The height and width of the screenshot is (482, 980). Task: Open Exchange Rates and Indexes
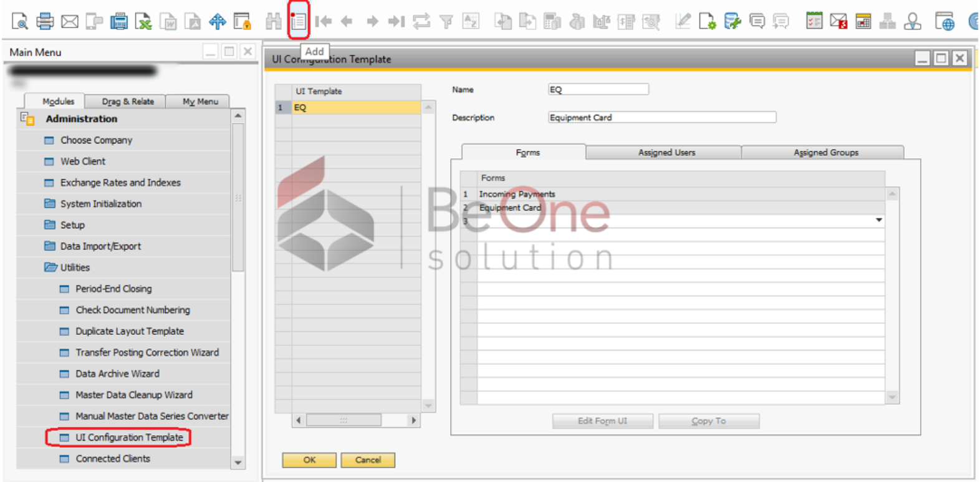(x=120, y=183)
